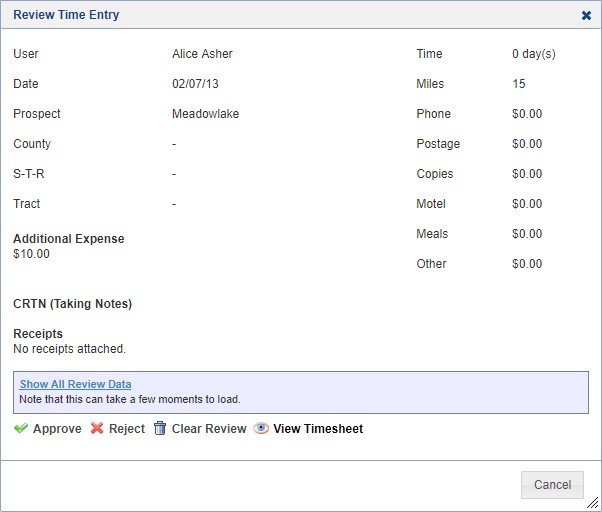Select the user name Alice Asher
Image resolution: width=602 pixels, height=512 pixels.
202,54
